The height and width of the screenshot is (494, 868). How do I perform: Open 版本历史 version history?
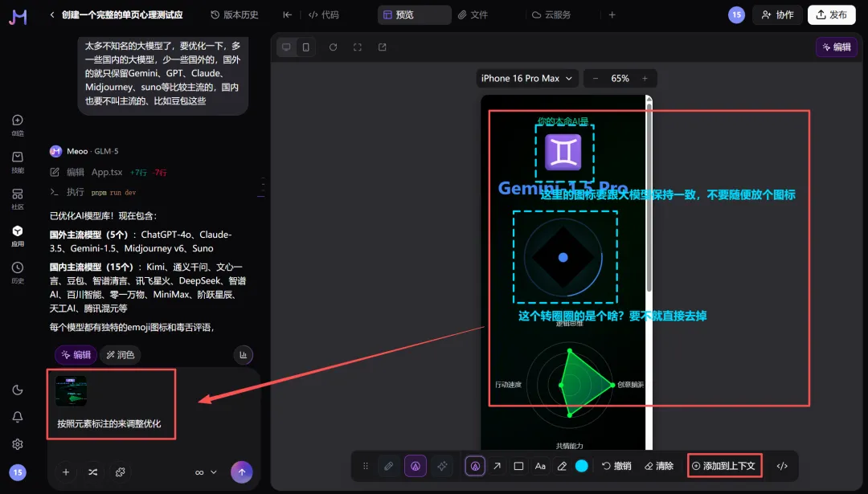pyautogui.click(x=235, y=15)
